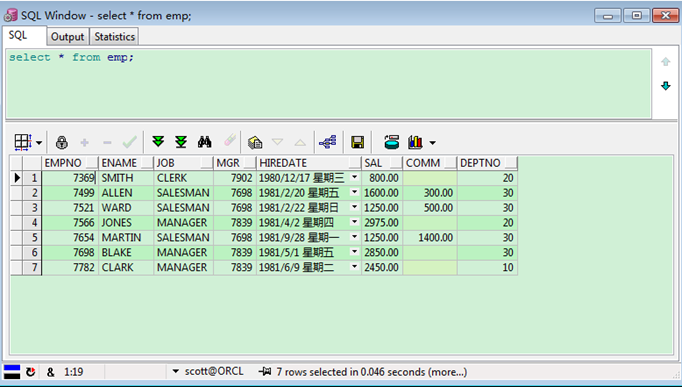Open the HIREDATE dropdown for 1981/4/2
Screen dimensions: 682x387
click(355, 222)
